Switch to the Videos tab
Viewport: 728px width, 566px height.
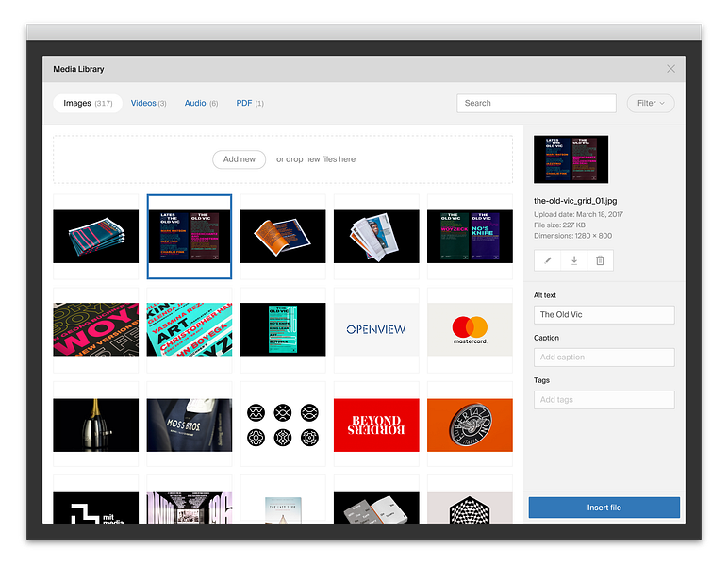pos(149,103)
